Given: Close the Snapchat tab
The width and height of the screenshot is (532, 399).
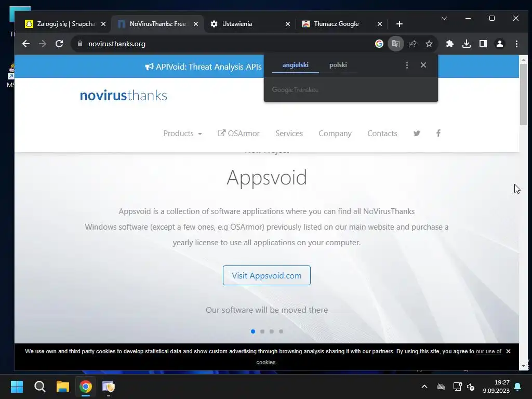Looking at the screenshot, I should [103, 24].
